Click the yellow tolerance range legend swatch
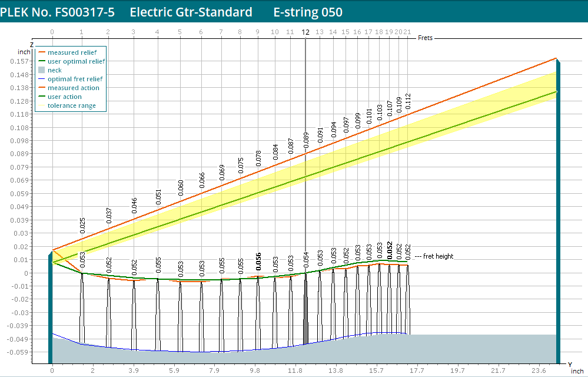Image resolution: width=588 pixels, height=377 pixels. coord(41,106)
